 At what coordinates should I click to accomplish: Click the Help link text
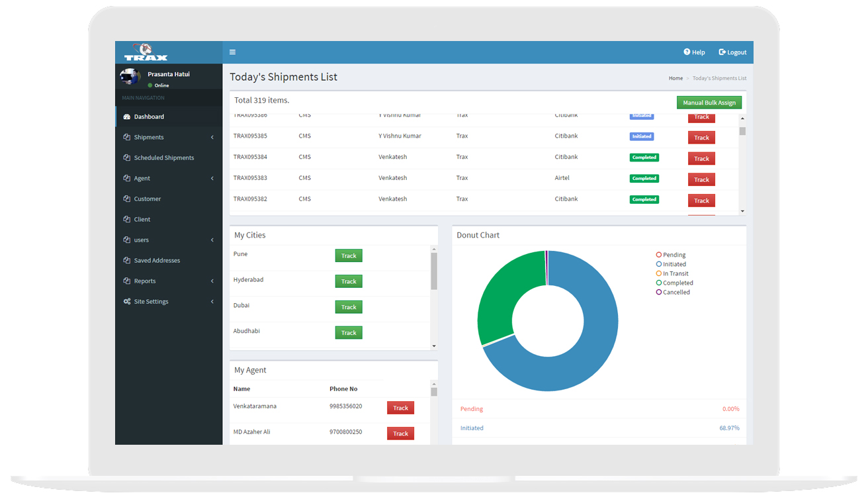click(x=699, y=52)
